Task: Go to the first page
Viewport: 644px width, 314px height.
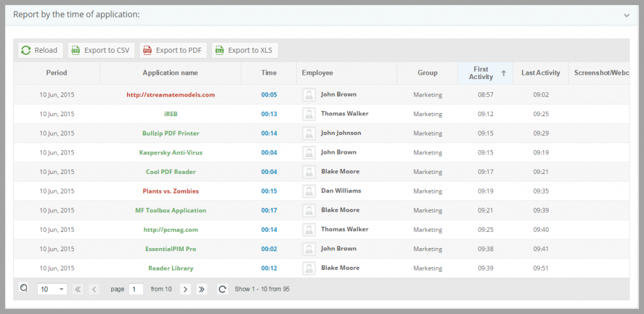Action: click(77, 289)
